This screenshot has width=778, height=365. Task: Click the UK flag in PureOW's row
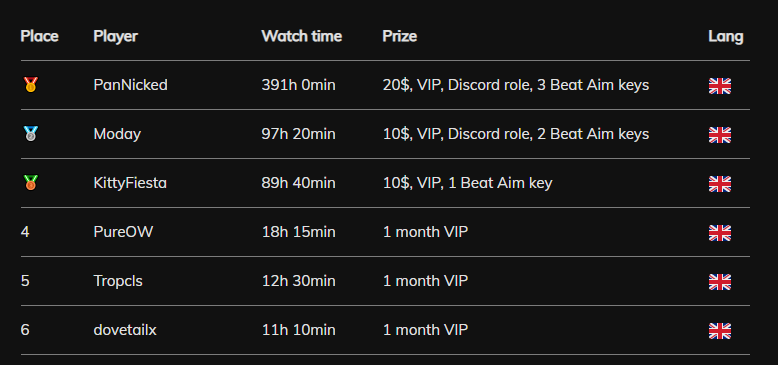coord(719,233)
